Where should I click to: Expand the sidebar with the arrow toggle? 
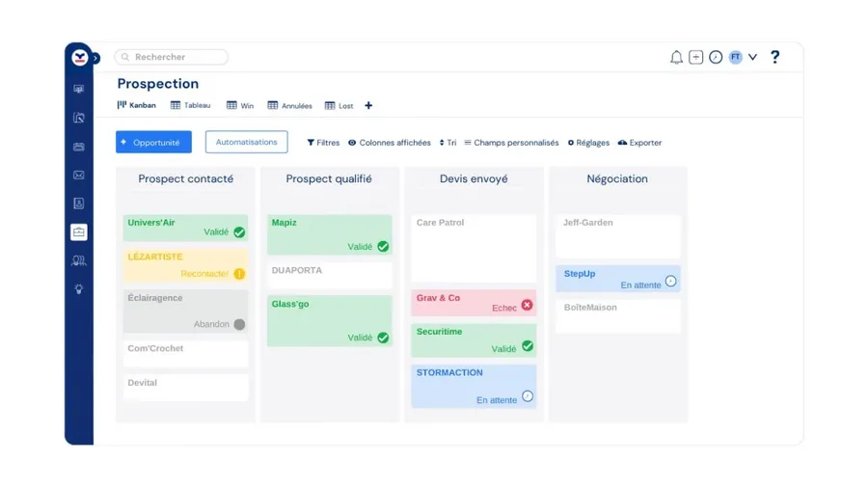point(95,59)
